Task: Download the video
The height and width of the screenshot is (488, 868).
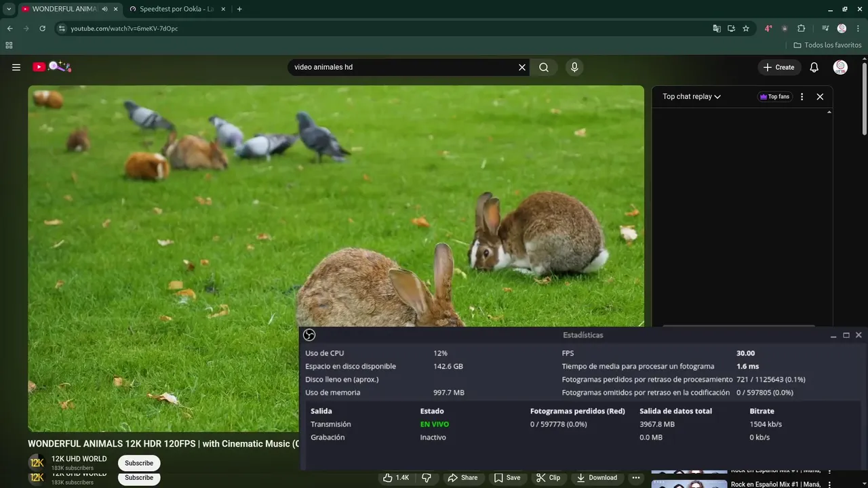Action: pyautogui.click(x=597, y=478)
